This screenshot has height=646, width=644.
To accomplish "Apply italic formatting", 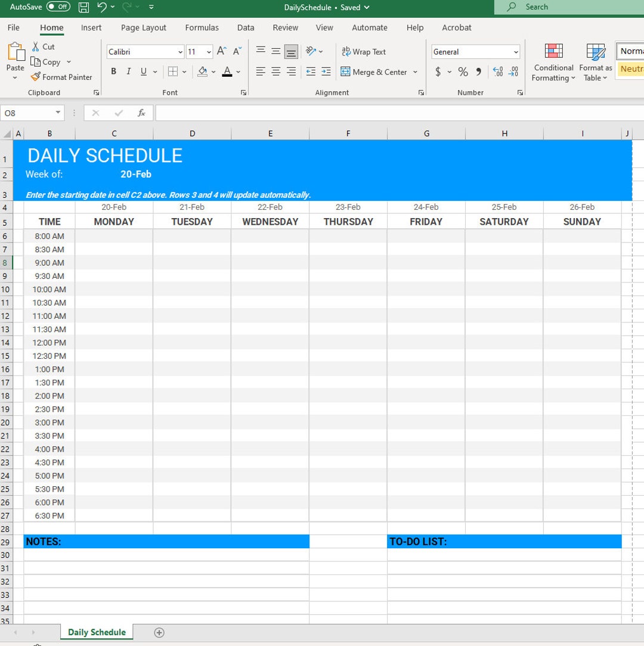I will 128,72.
